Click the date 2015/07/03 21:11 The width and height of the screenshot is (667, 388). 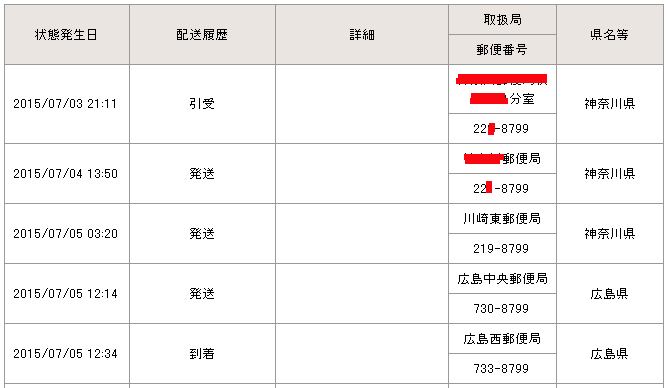click(65, 104)
